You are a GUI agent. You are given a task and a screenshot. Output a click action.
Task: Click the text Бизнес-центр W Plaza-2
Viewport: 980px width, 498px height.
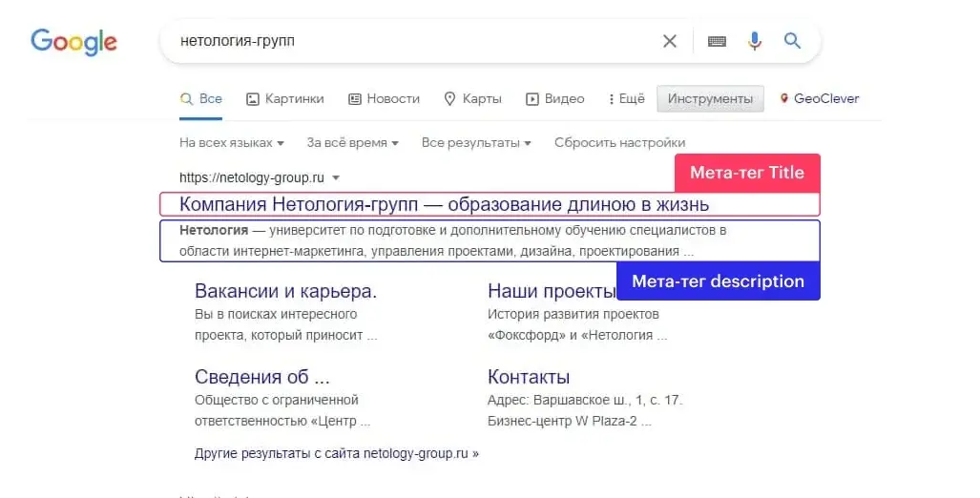[x=562, y=421]
